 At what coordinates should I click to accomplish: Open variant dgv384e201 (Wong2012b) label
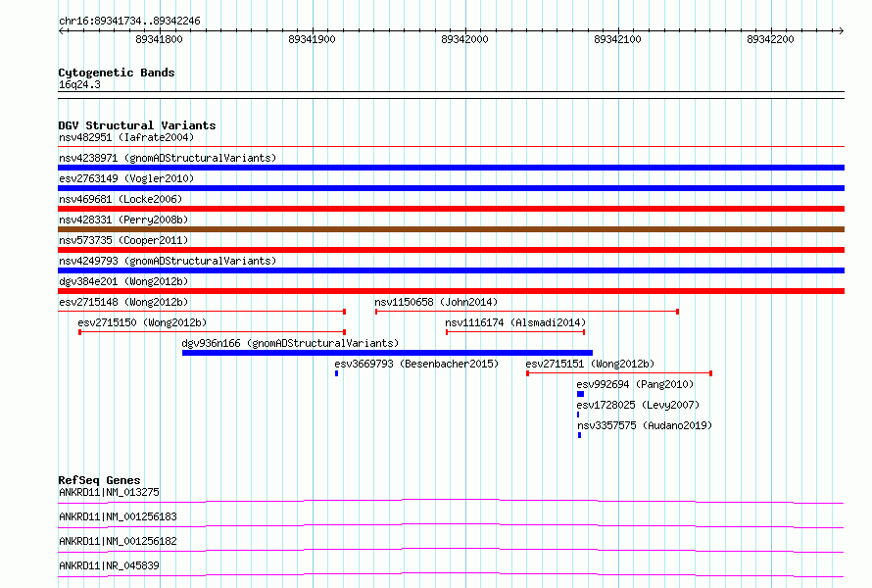pos(123,281)
